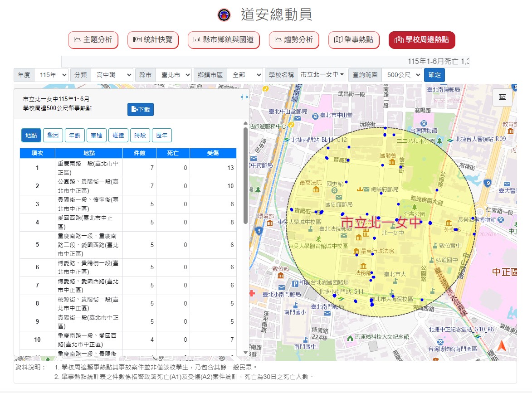This screenshot has height=393, width=532.
Task: Click the 下載 download button
Action: tap(141, 110)
